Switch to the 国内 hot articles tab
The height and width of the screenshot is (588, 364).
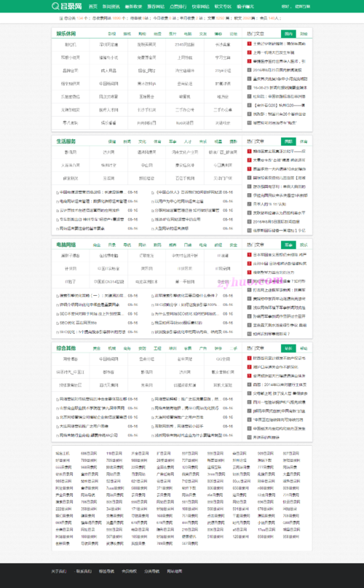point(288,34)
